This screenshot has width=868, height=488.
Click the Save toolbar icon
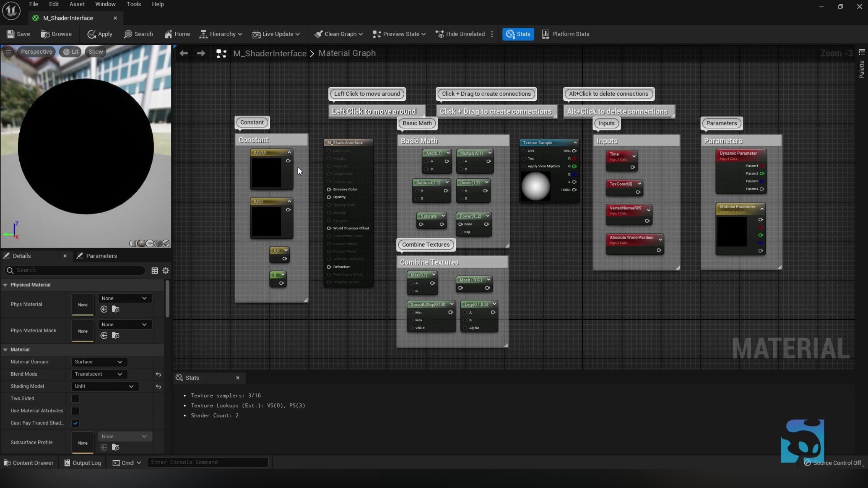point(11,34)
